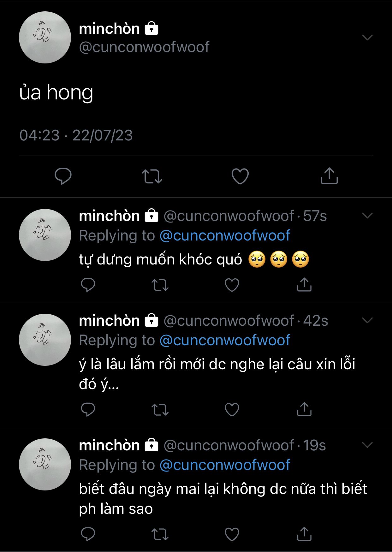Open the chevron menu on 42s reply
Screen dimensions: 392x552
pos(367,320)
